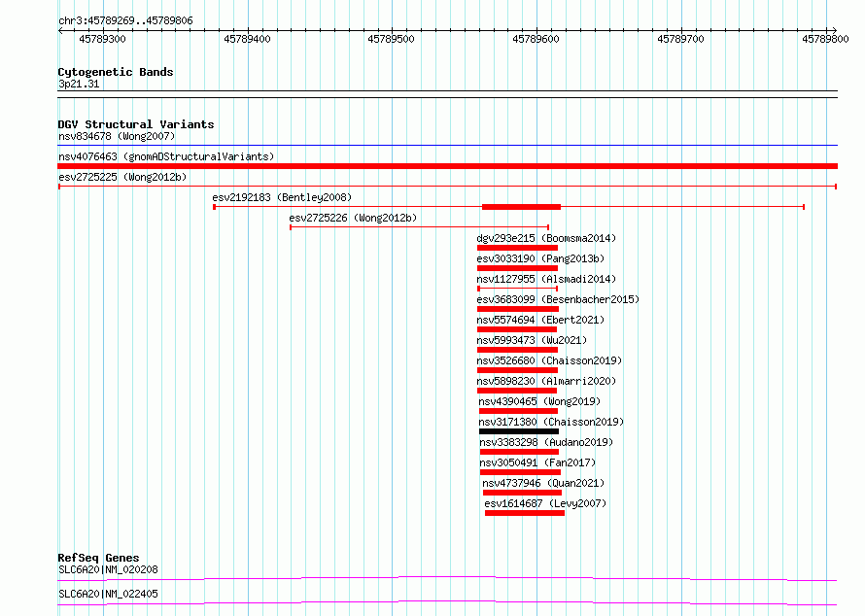The image size is (865, 616).
Task: Click the esv3033190 (Pang2013b) label
Action: 540,258
